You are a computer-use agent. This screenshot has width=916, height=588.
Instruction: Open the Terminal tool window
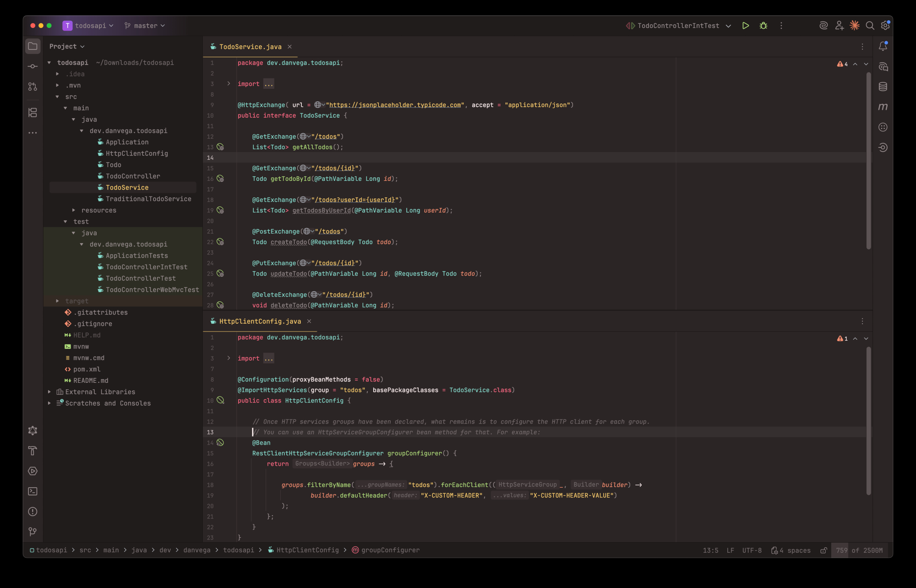[x=33, y=491]
